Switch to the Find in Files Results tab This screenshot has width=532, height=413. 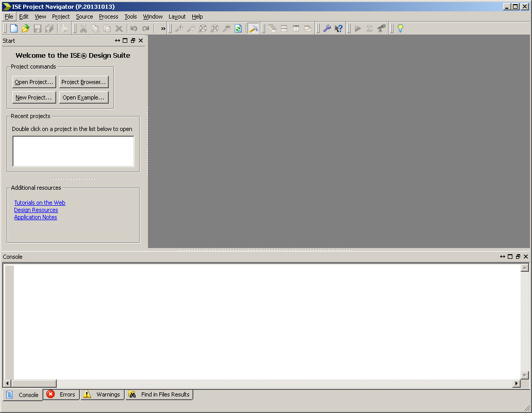(x=159, y=394)
